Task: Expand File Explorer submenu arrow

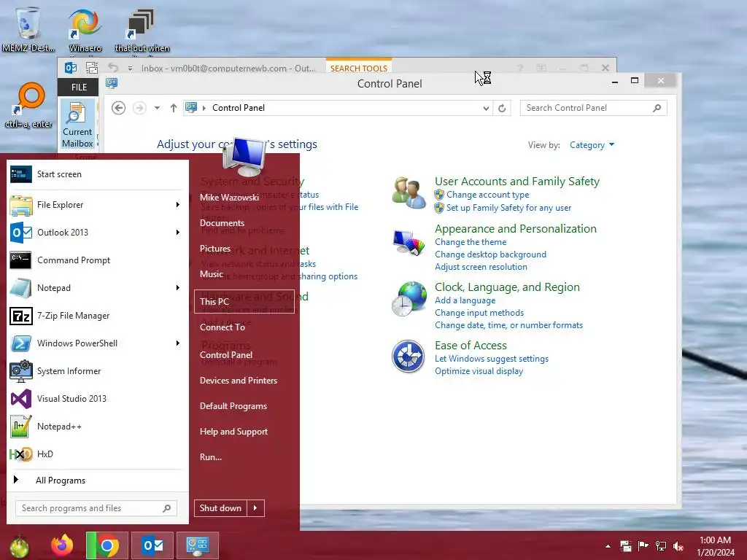Action: [x=178, y=205]
